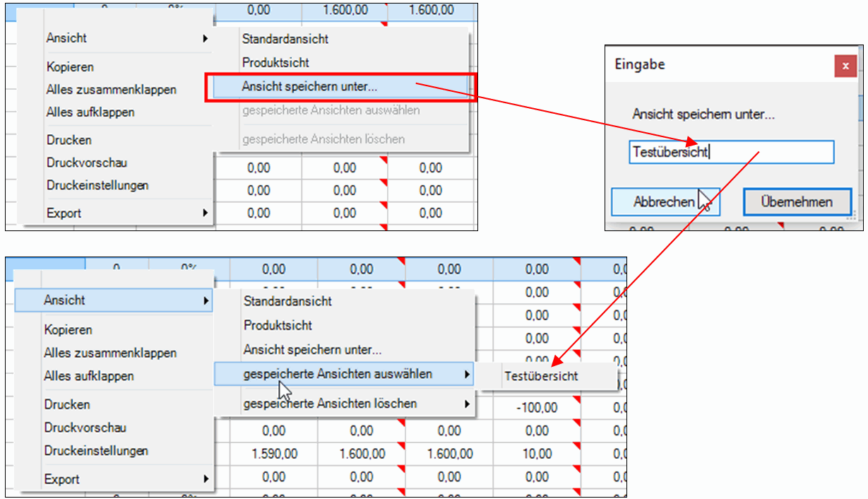The image size is (868, 499).
Task: Choose the saved view Testübersicht from the submenu
Action: [x=541, y=376]
